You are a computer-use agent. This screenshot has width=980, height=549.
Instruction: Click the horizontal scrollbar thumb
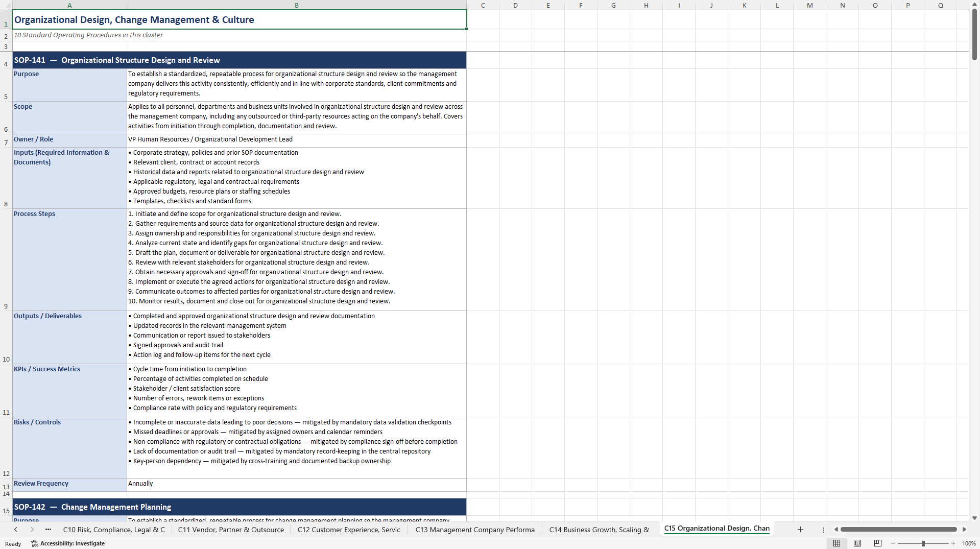point(898,530)
